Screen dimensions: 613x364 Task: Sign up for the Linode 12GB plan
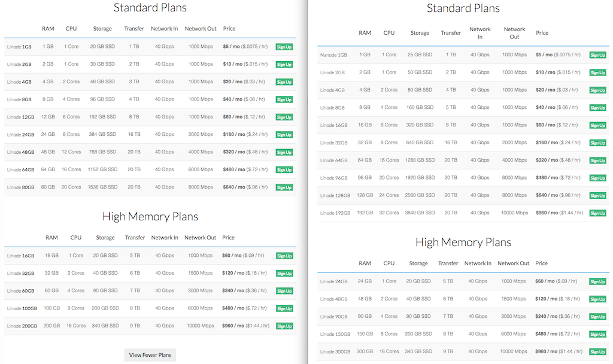point(284,117)
